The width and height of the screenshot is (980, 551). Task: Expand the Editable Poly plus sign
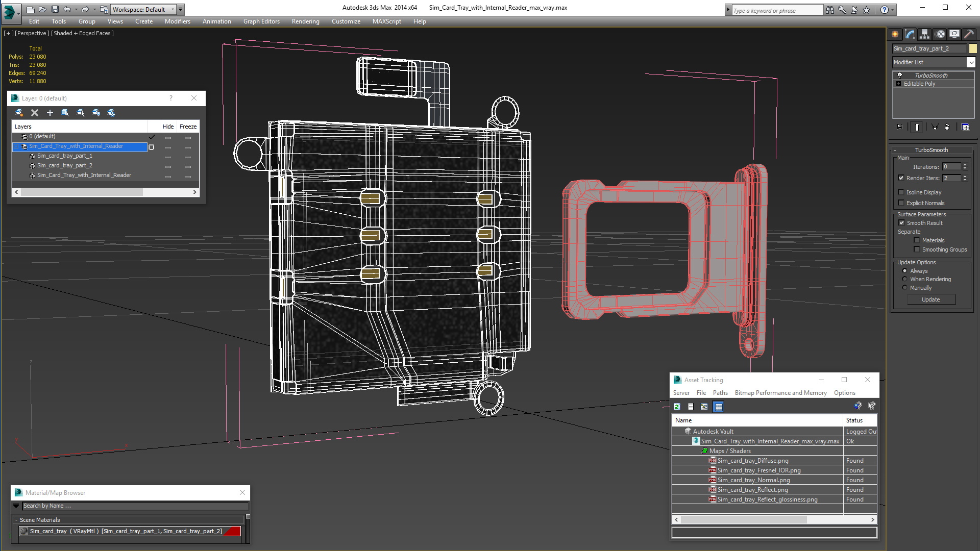click(899, 84)
